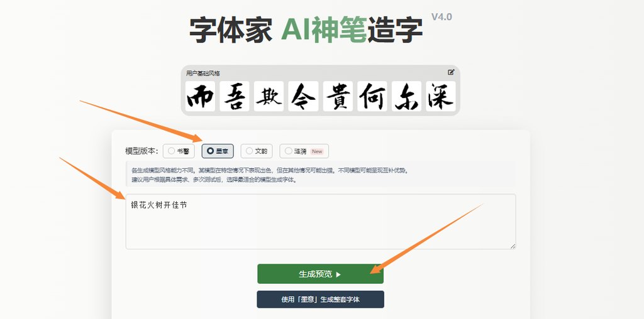Select the 而 character sample tile
Screen dimensions: 644x319
click(200, 96)
